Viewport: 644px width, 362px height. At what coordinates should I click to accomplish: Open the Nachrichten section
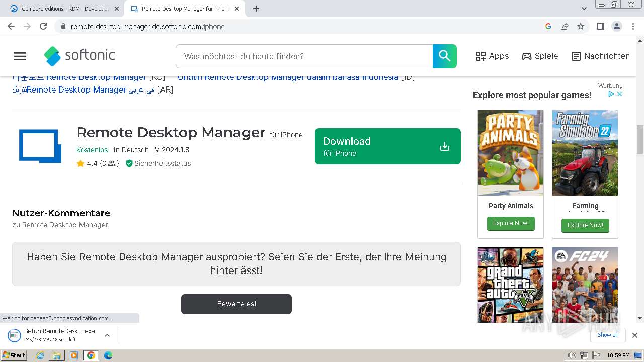click(601, 56)
